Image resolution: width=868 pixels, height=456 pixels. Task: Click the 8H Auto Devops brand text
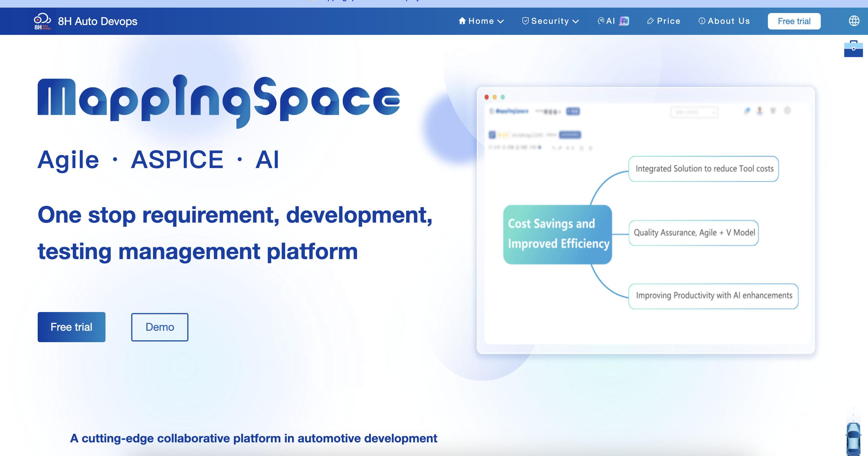(97, 21)
